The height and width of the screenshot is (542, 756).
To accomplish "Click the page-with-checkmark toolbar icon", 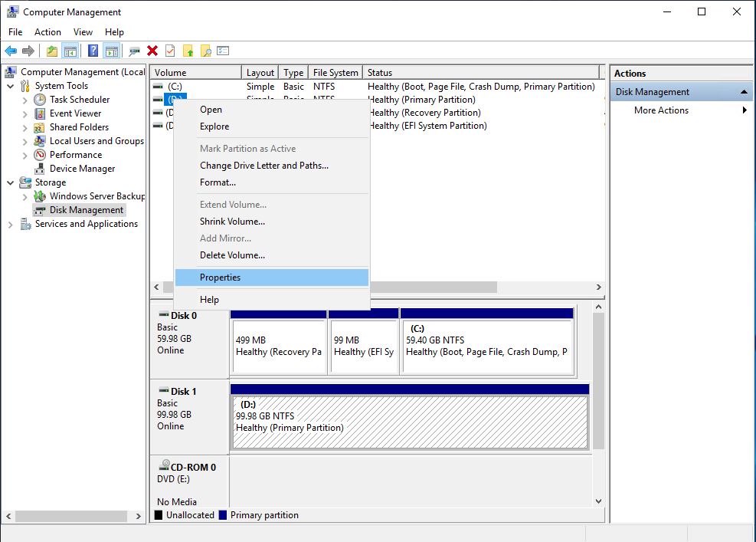I will (170, 51).
